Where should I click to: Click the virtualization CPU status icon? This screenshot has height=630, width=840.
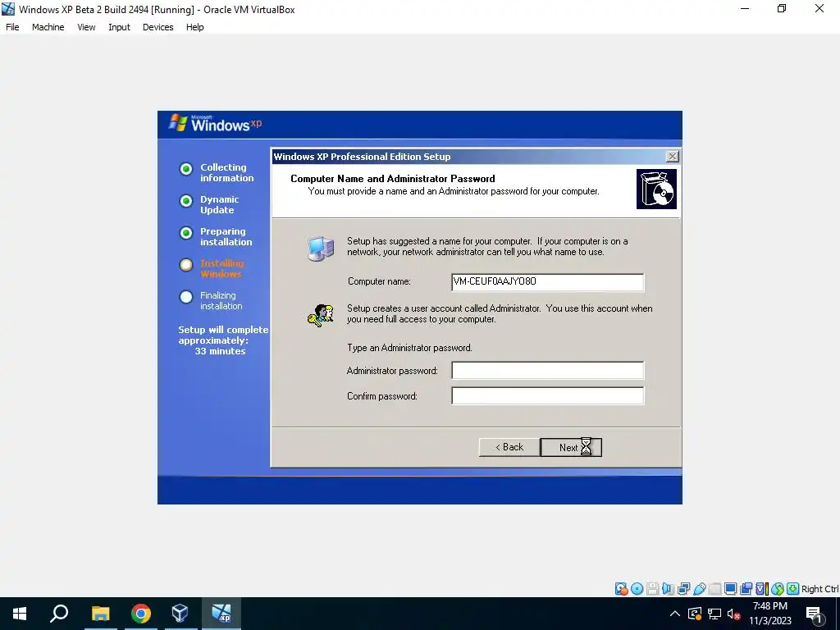[761, 589]
